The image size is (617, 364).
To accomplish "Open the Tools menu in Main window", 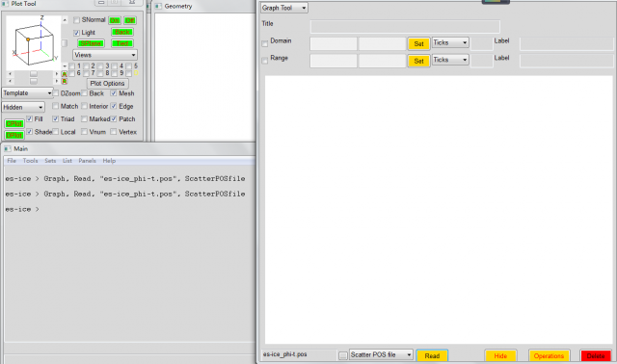I will pyautogui.click(x=30, y=161).
